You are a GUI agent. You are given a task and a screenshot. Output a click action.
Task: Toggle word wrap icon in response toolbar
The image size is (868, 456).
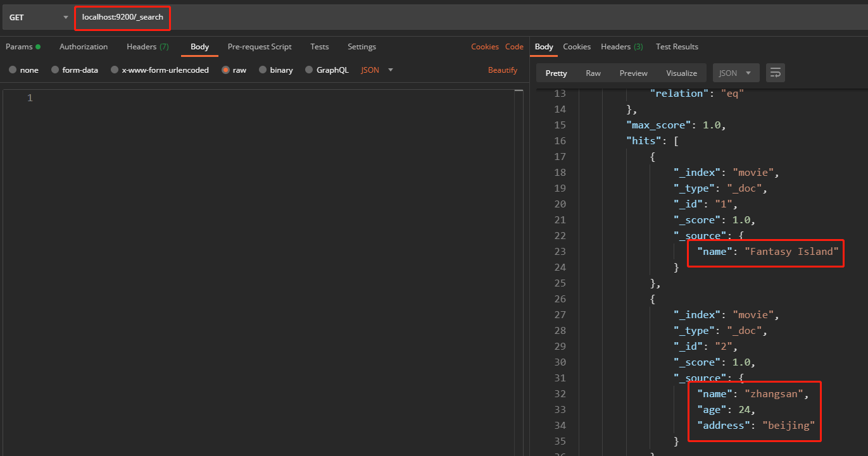pyautogui.click(x=775, y=73)
